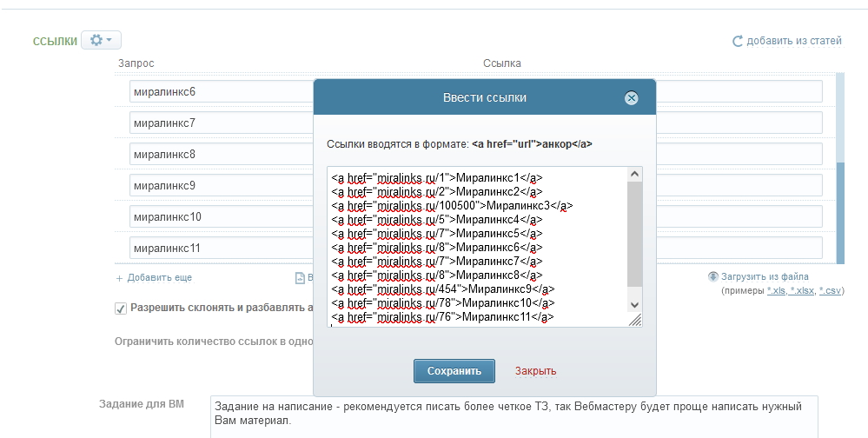Click the Миралинкс3 line with 100500 URL

click(x=452, y=206)
